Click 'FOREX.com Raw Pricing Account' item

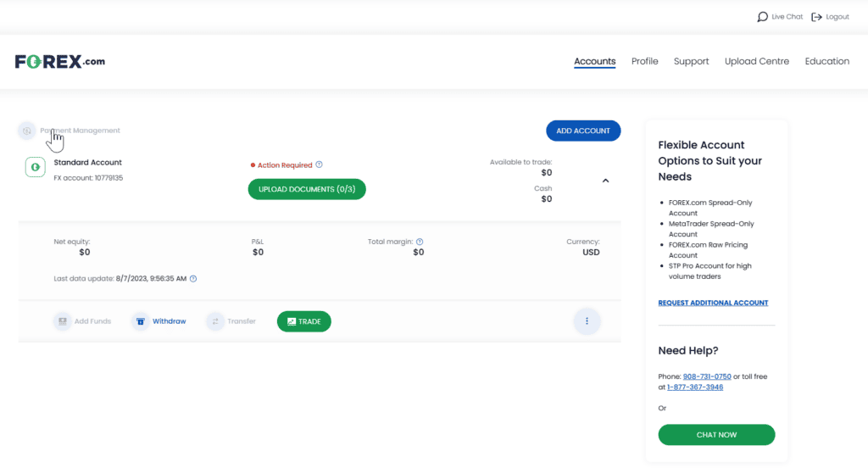(x=708, y=250)
